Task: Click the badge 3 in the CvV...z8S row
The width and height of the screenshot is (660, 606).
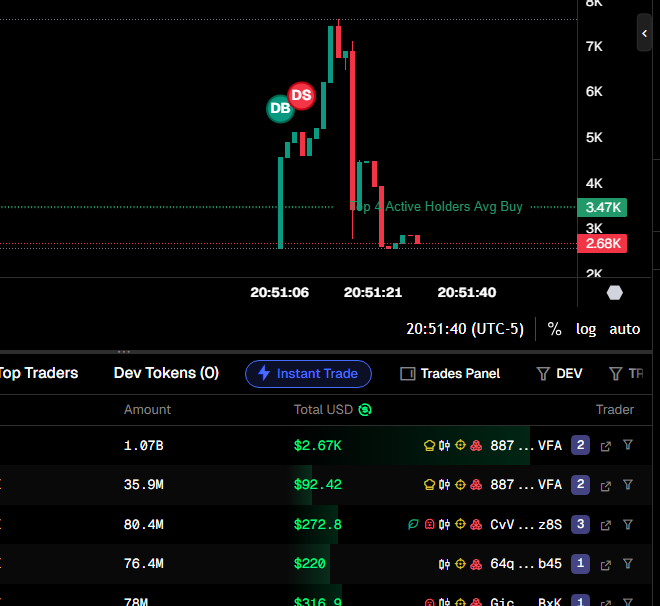Action: click(x=580, y=524)
